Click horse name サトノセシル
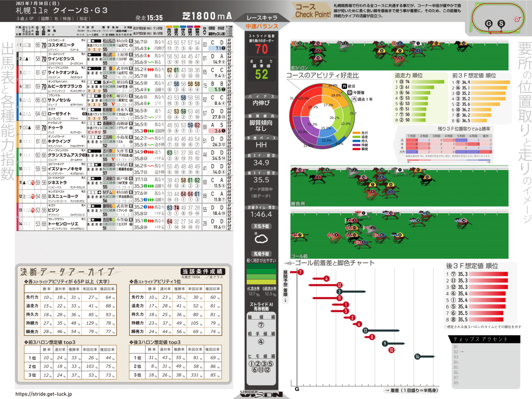This screenshot has width=532, height=399. (59, 100)
